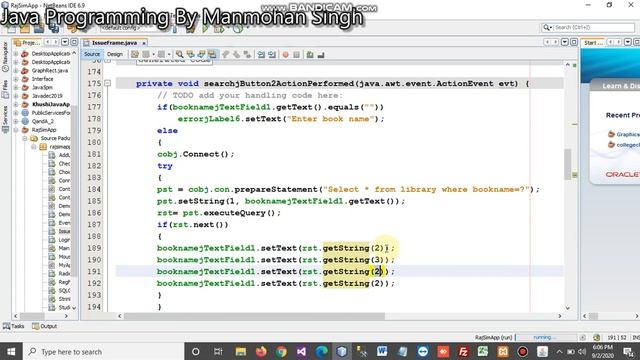640x360 pixels.
Task: Click the RajSimApp (run) status label
Action: (493, 338)
